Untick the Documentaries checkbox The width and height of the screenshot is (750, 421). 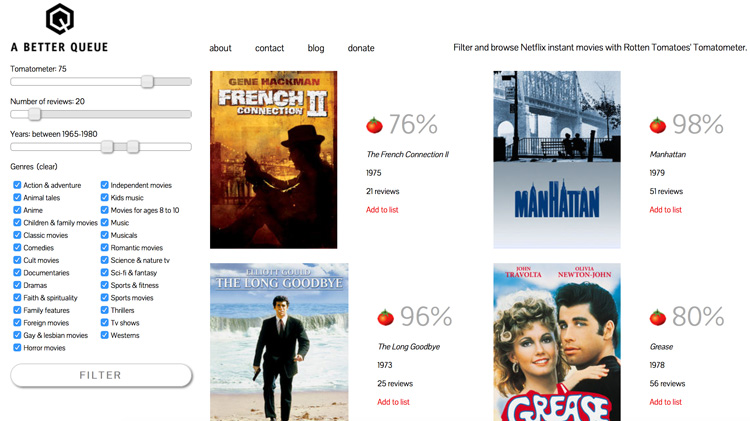(x=17, y=272)
